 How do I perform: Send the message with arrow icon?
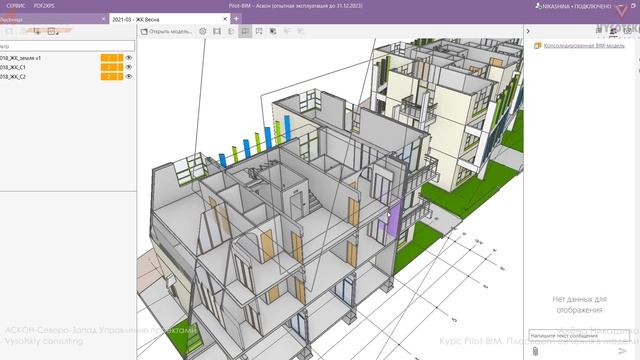(622, 351)
